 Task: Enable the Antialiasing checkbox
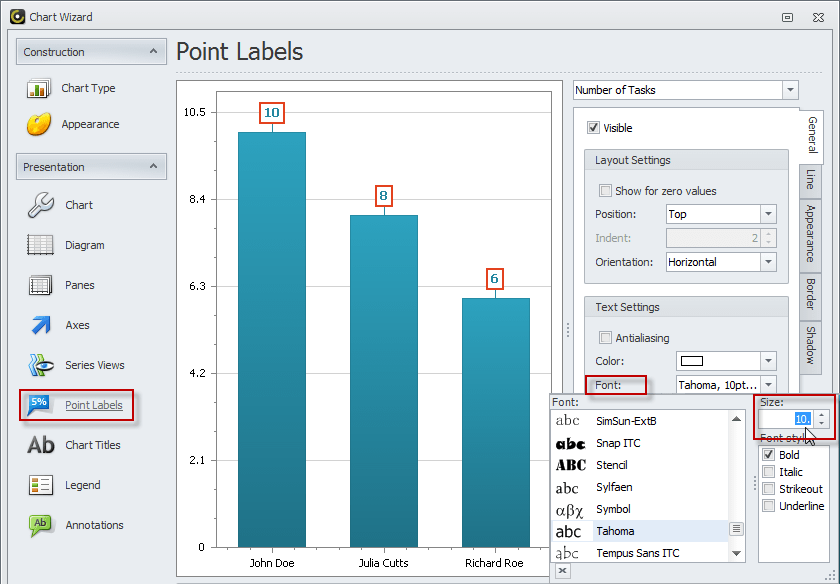coord(605,338)
